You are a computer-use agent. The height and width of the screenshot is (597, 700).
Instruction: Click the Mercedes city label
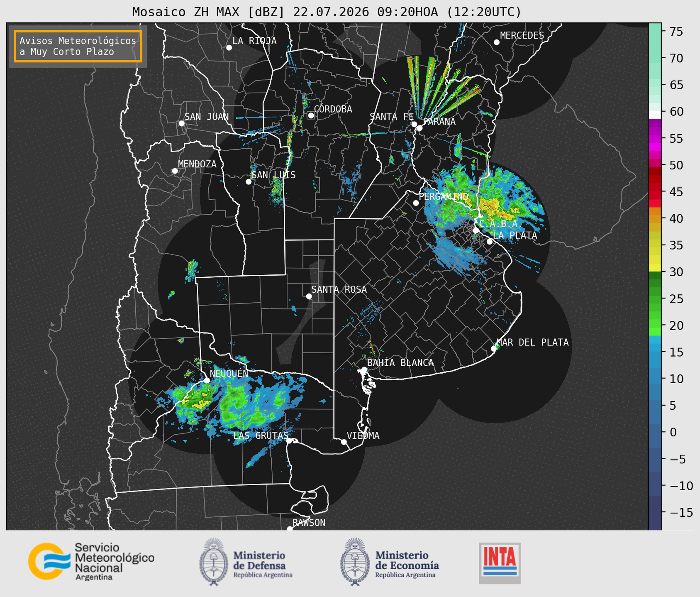pyautogui.click(x=522, y=35)
